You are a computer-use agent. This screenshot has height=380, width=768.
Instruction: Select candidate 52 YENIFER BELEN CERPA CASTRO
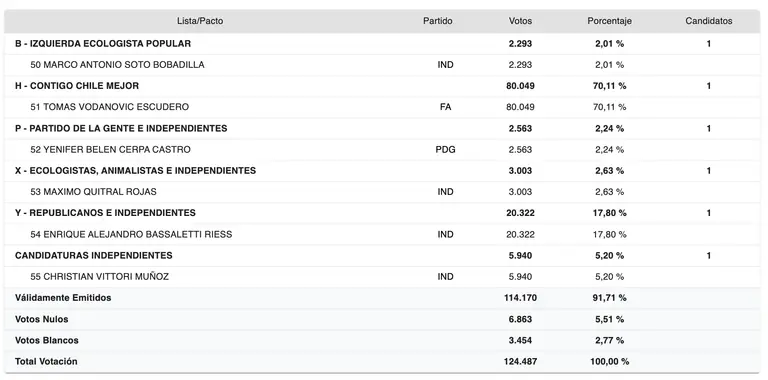pos(110,149)
